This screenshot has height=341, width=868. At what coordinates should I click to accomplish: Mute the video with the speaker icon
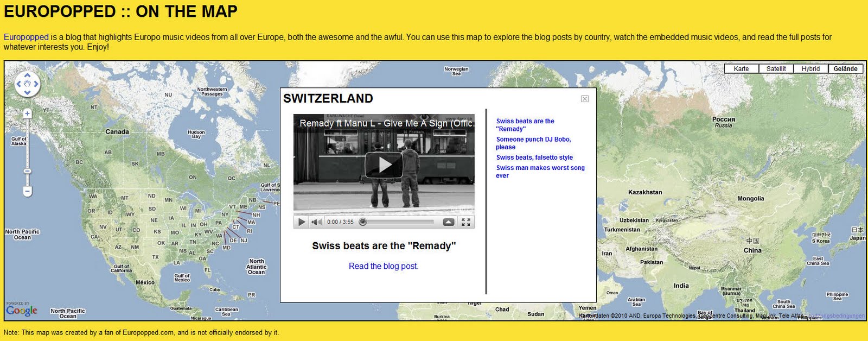(316, 222)
